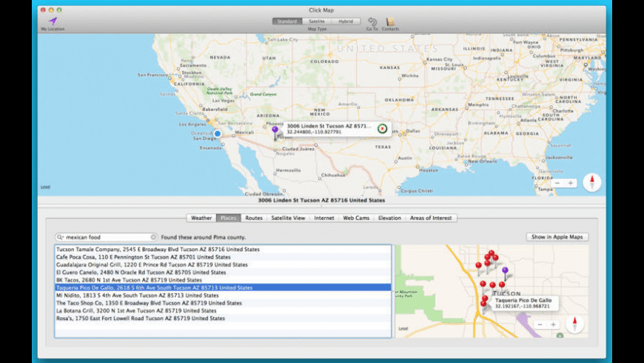Image resolution: width=644 pixels, height=363 pixels.
Task: Open the Routes tab
Action: [254, 218]
